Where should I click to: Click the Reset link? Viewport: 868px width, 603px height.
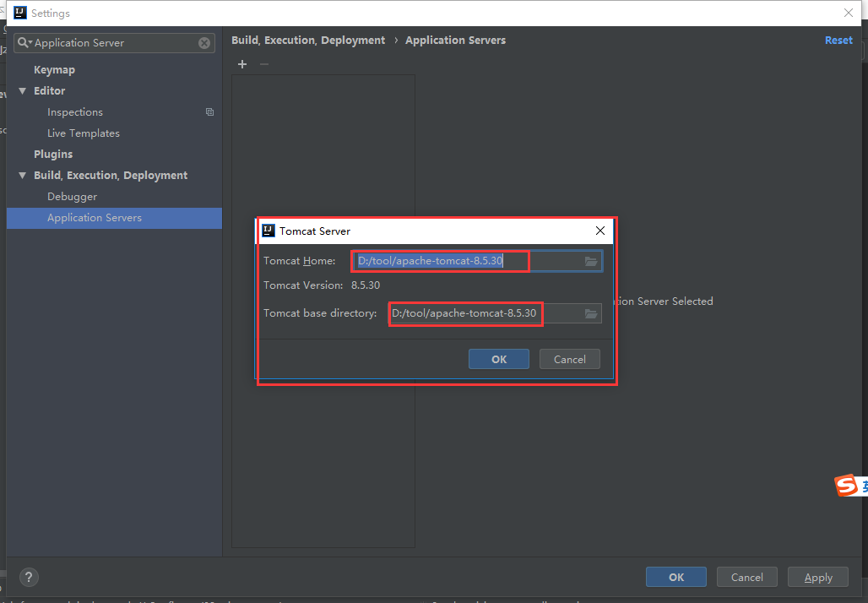pos(838,40)
